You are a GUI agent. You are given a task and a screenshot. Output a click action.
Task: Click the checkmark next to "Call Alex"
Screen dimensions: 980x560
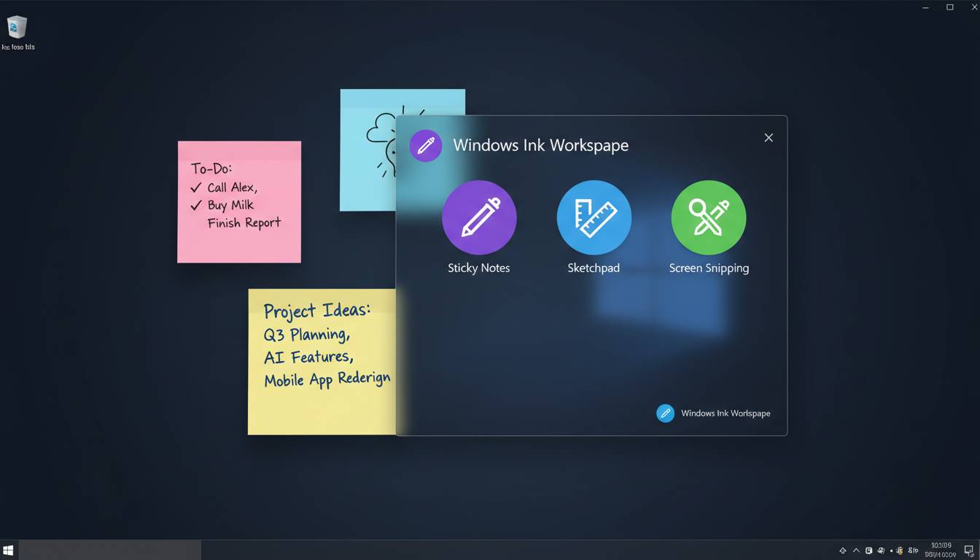click(195, 187)
